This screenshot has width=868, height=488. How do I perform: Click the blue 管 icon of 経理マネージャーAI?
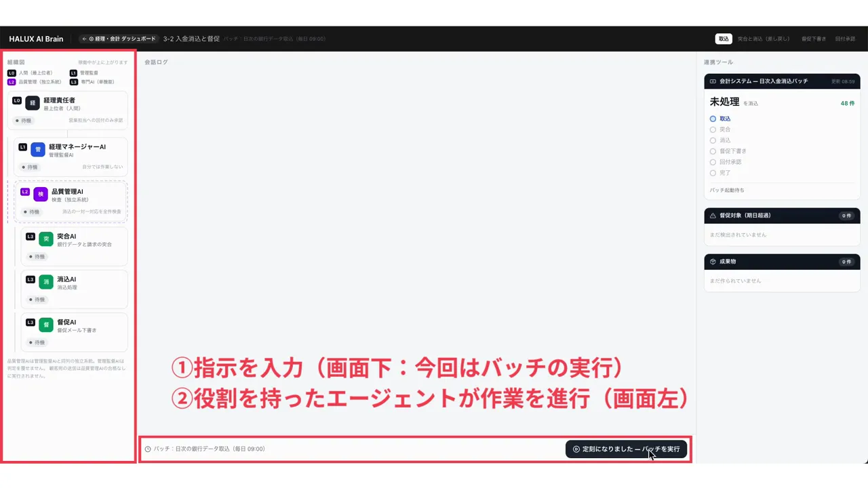(38, 150)
